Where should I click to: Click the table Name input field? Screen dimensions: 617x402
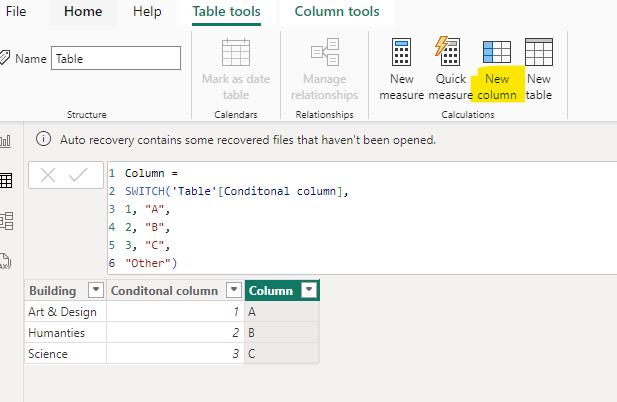click(116, 59)
